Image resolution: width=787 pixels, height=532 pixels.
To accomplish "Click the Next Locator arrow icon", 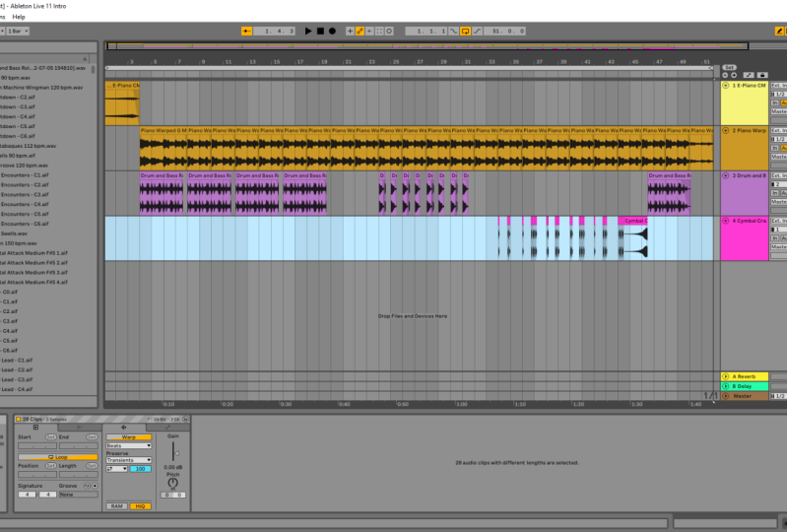I will (734, 75).
